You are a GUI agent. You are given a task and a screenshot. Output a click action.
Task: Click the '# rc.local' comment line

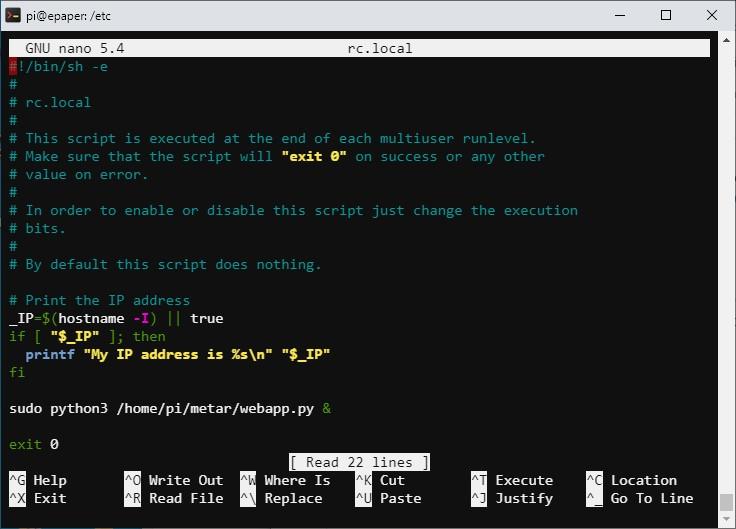[50, 102]
